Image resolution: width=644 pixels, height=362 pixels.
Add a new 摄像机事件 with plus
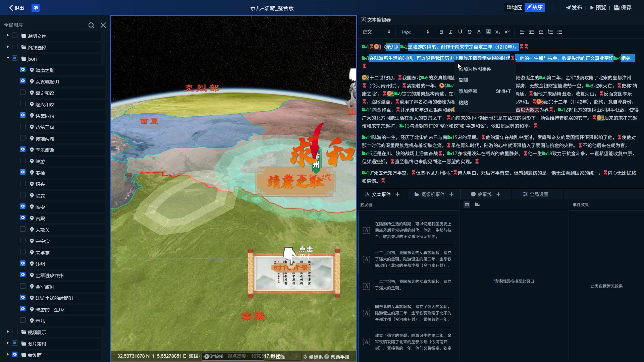tap(451, 194)
